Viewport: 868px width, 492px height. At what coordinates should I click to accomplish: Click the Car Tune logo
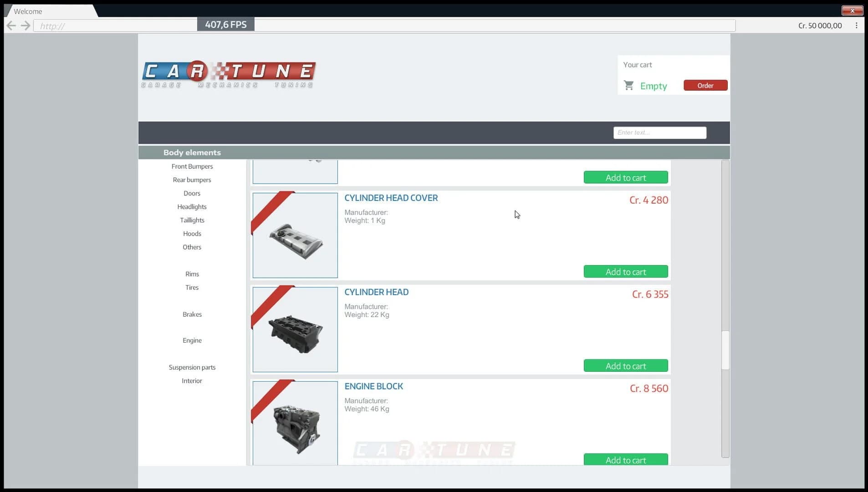228,74
